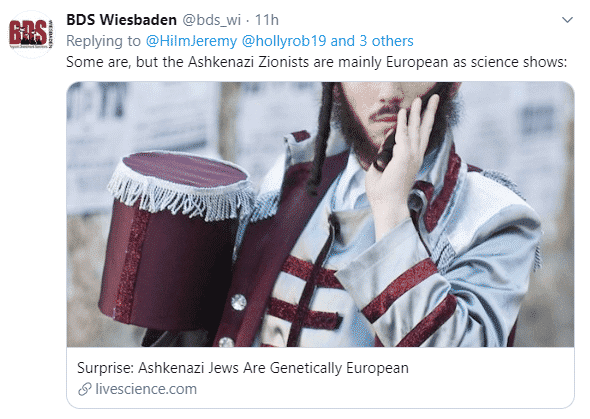Show the "and 3 others" reply recipients

tap(372, 41)
